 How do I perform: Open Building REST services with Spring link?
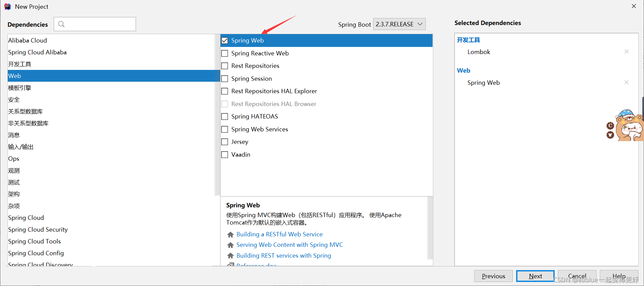[x=284, y=256]
